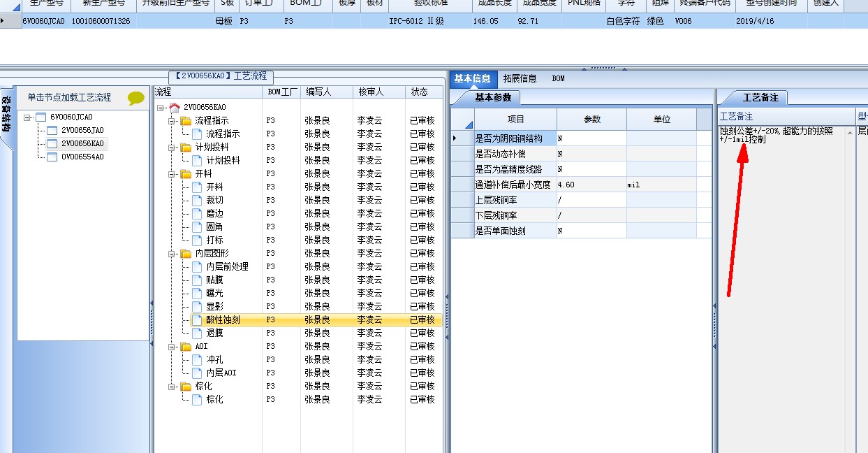The image size is (868, 453).
Task: Switch to the 基本信息 tab
Action: coord(472,78)
